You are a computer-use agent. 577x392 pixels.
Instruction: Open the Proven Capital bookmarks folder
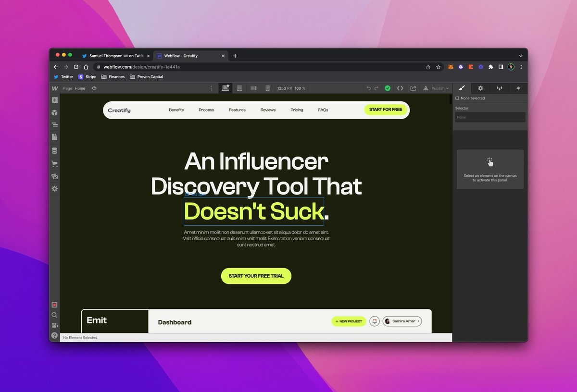pos(147,77)
